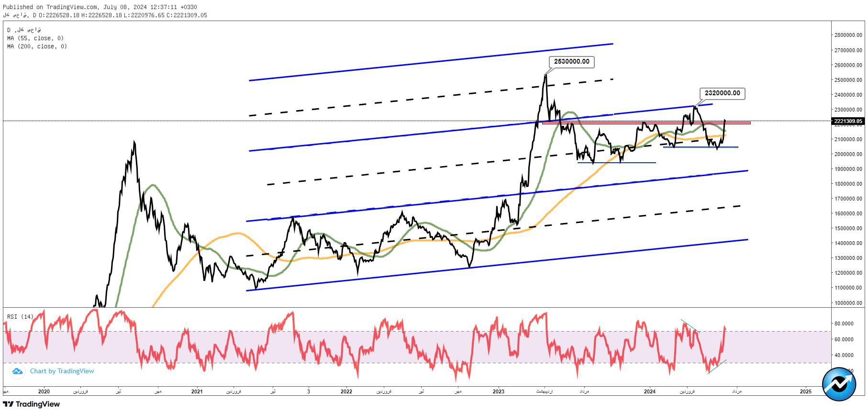868x413 pixels.
Task: Click the 2800000.00 price axis label
Action: (848, 35)
